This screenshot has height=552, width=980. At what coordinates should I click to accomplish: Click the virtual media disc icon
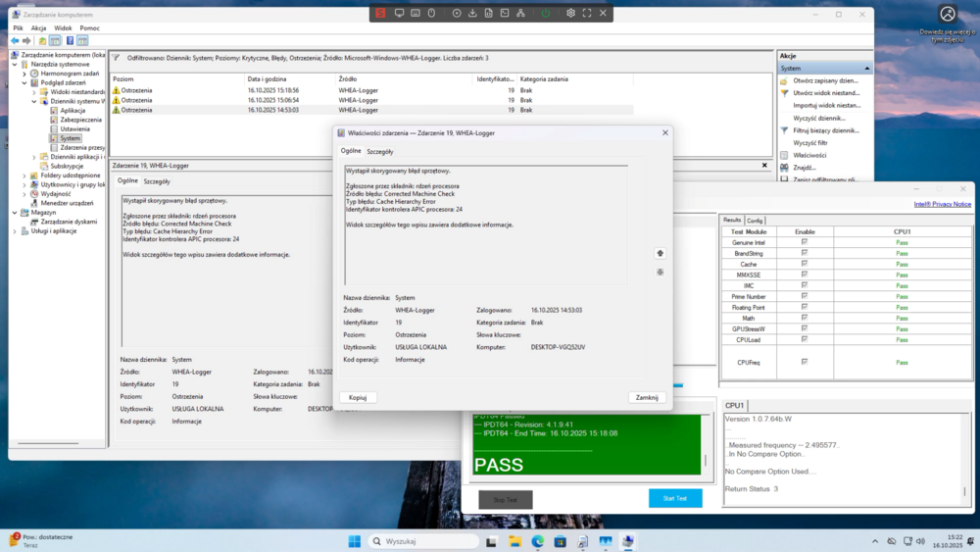click(457, 13)
